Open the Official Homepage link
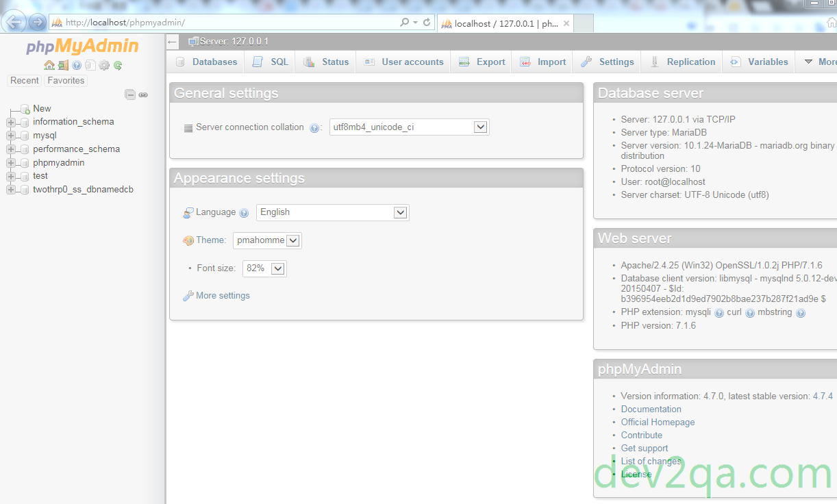Screen dimensions: 837x504 point(657,422)
